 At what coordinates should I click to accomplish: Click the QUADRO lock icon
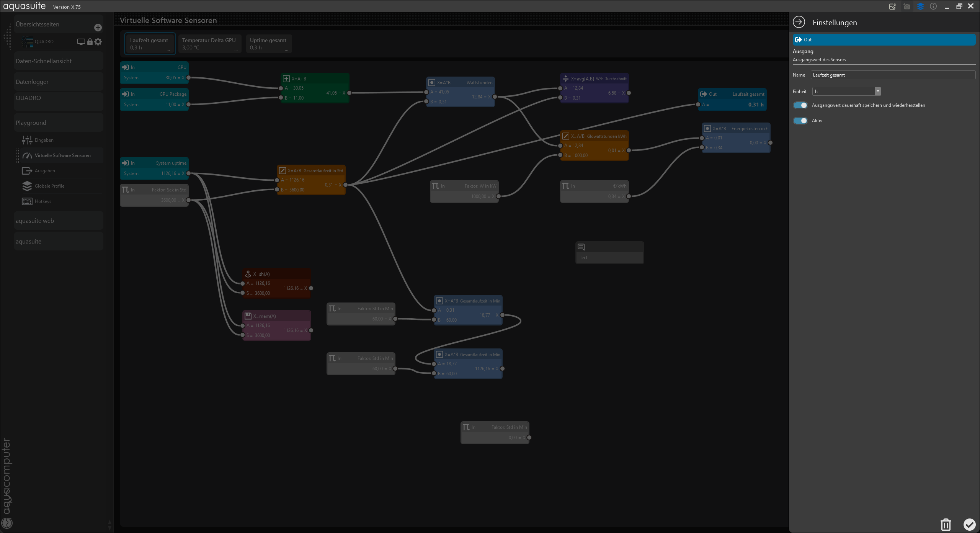[x=90, y=42]
